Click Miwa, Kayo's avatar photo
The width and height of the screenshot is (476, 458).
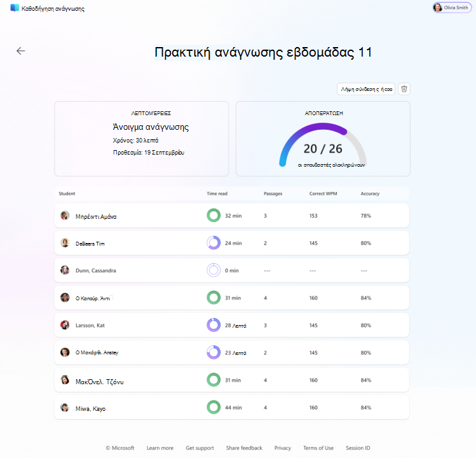(x=65, y=407)
